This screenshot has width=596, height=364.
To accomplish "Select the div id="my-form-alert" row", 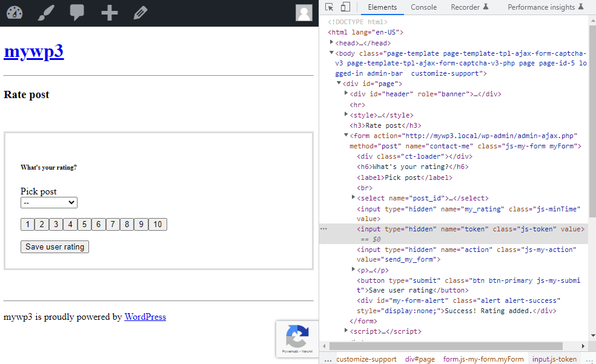I will pyautogui.click(x=459, y=305).
